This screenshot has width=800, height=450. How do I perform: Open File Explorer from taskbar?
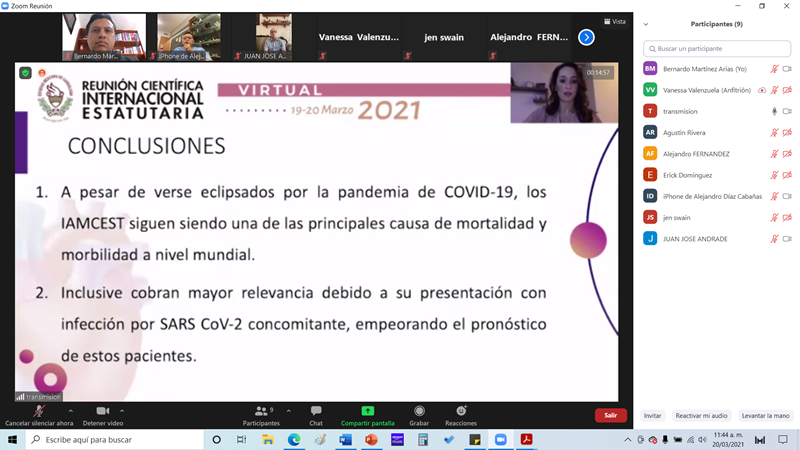[x=268, y=439]
